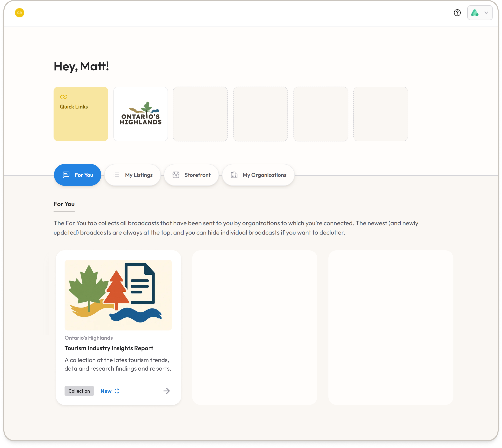Open the Tourism report illustration thumbnail
Viewport: 502px width, 448px height.
(x=118, y=295)
